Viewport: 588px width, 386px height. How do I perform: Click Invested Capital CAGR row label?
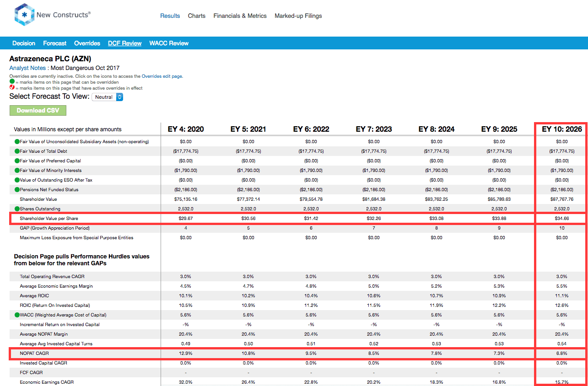coord(43,363)
